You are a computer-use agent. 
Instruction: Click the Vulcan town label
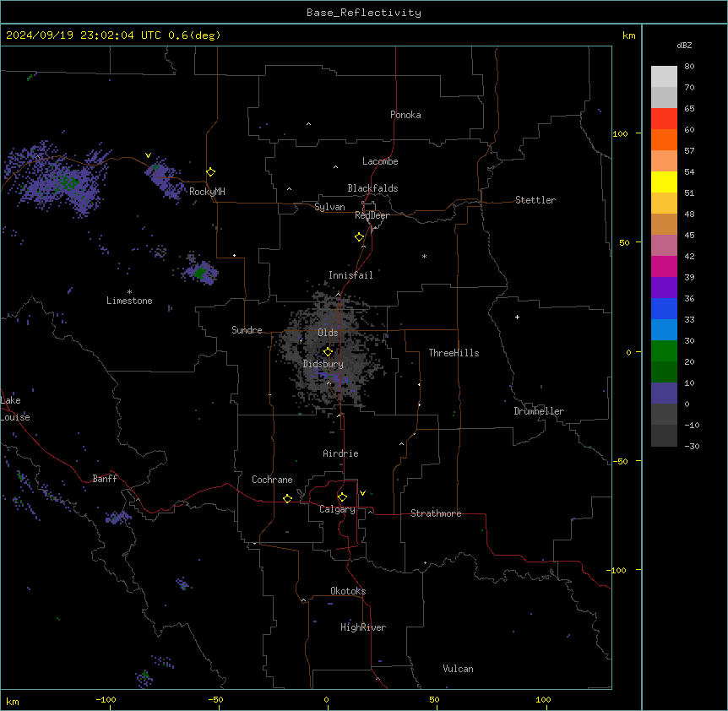pyautogui.click(x=458, y=669)
